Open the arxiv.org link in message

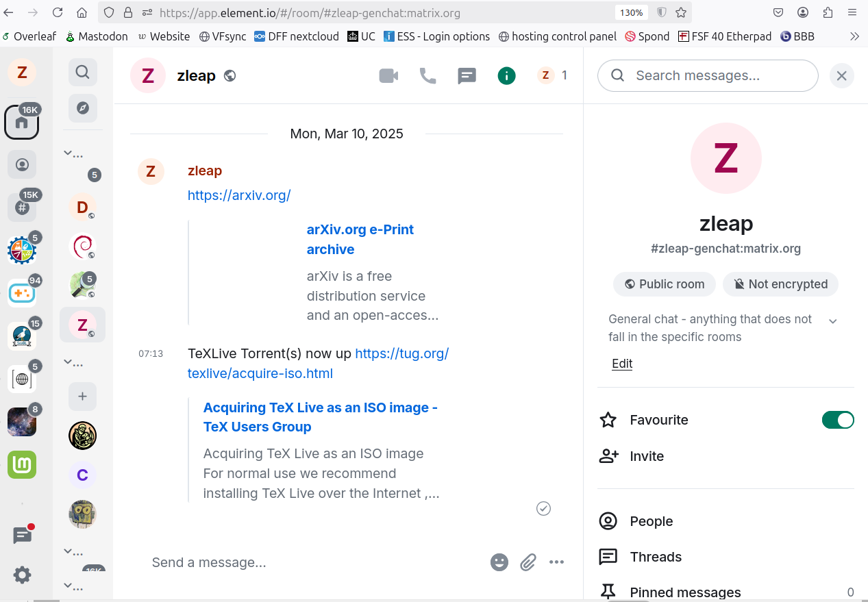tap(239, 195)
